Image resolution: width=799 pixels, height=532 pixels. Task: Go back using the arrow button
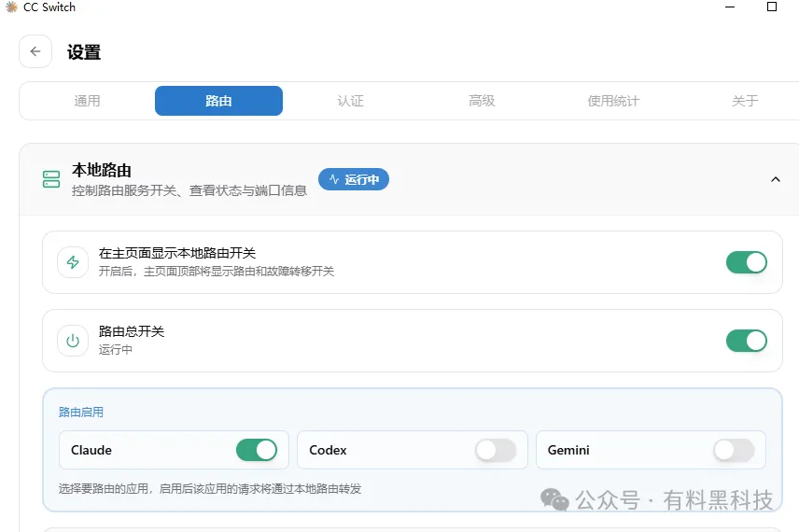click(x=35, y=51)
